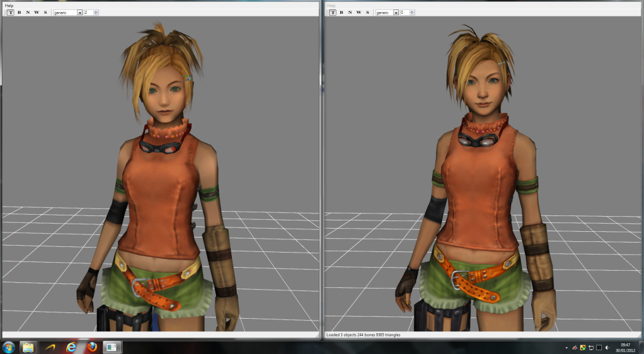Toggle T textures button in left window
Image resolution: width=644 pixels, height=354 pixels.
(x=11, y=13)
